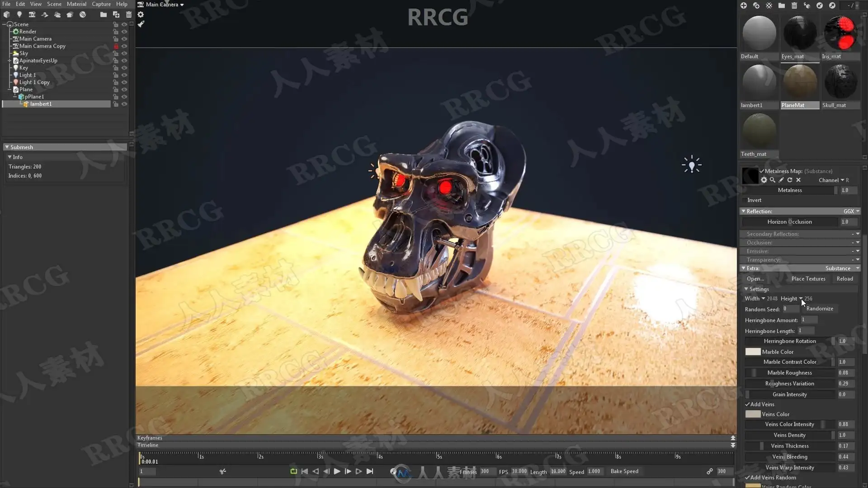868x488 pixels.
Task: Click the Marble Color swatch
Action: (753, 352)
